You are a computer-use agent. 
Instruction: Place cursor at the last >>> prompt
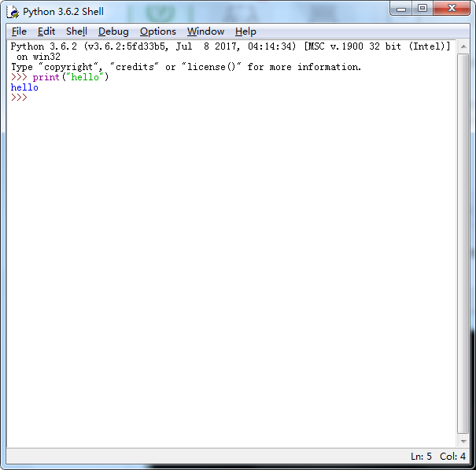pos(19,98)
